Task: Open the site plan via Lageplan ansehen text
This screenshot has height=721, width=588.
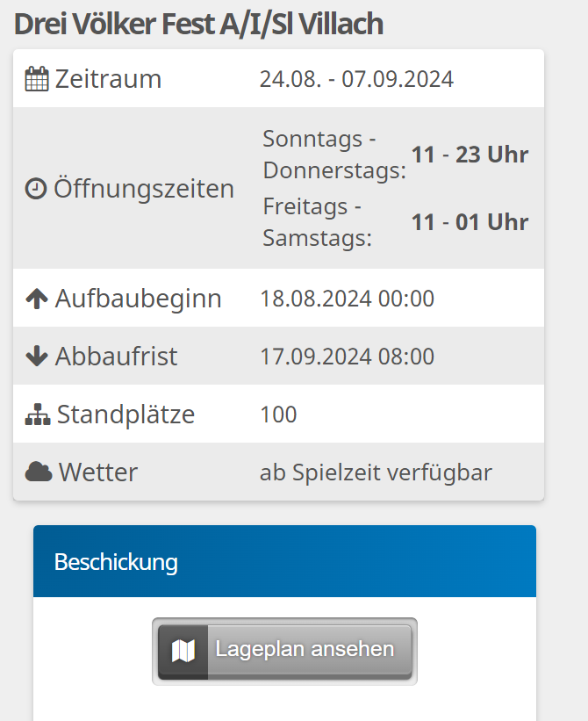Action: pos(305,650)
